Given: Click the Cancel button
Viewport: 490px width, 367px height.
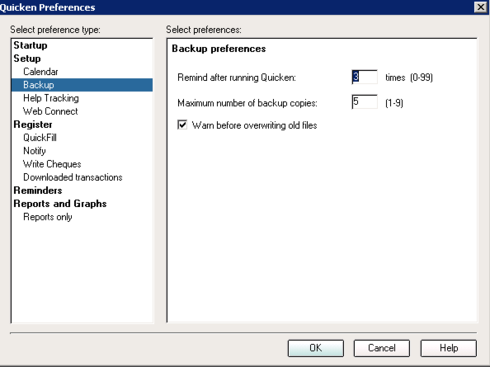Looking at the screenshot, I should point(382,348).
